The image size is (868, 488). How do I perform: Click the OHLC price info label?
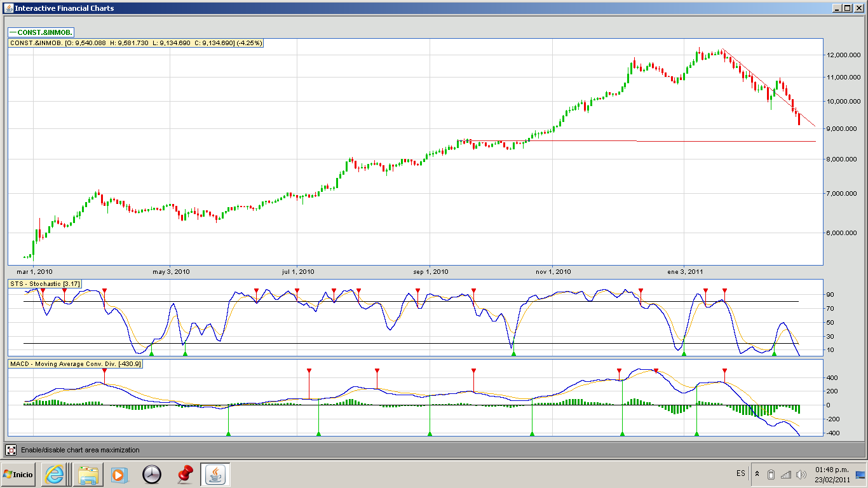point(135,43)
